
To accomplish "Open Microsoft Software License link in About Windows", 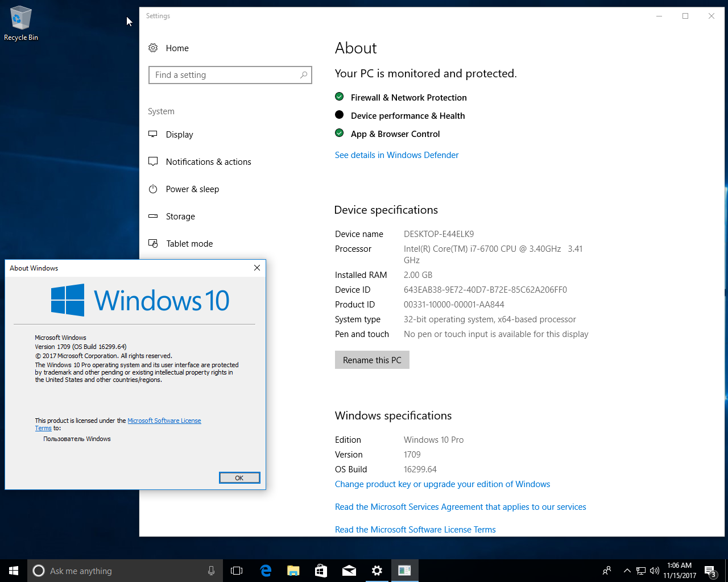I will [164, 421].
